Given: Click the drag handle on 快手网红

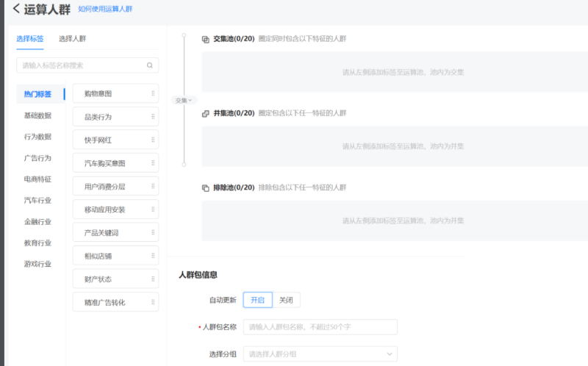Looking at the screenshot, I should [x=153, y=140].
